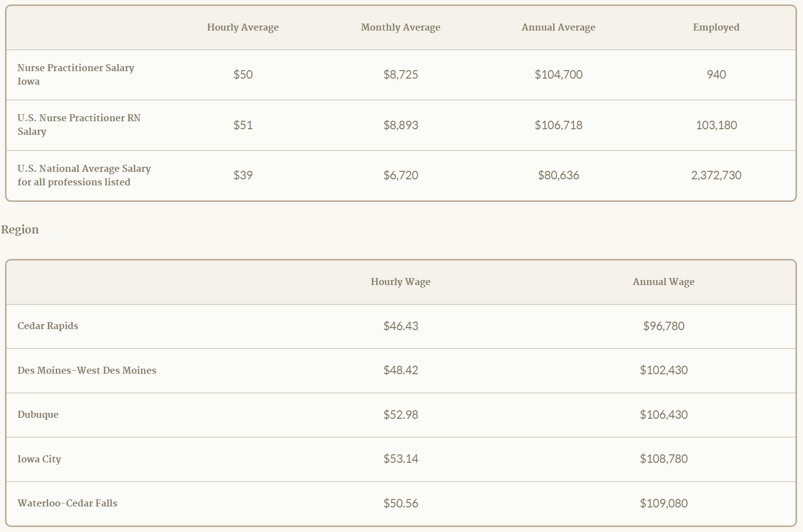
Task: Click the Region section heading
Action: click(20, 229)
